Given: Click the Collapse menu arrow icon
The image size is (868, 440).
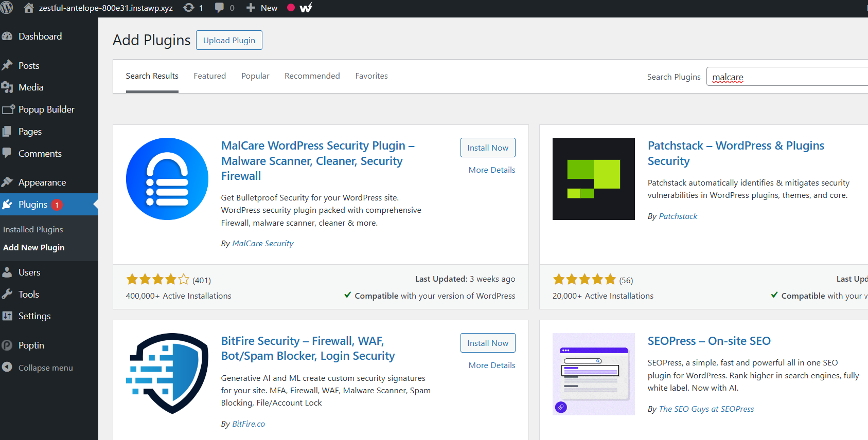Looking at the screenshot, I should coord(7,367).
